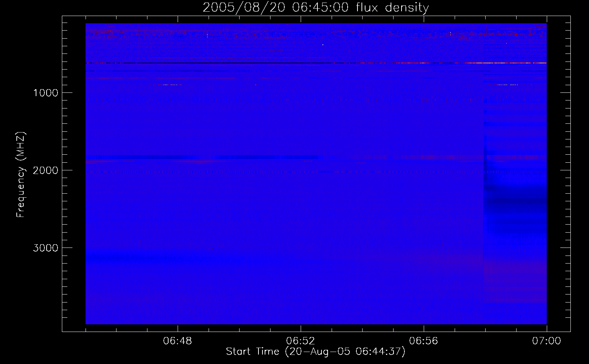Click the 1000 frequency tick label
Image resolution: width=589 pixels, height=364 pixels.
point(46,93)
